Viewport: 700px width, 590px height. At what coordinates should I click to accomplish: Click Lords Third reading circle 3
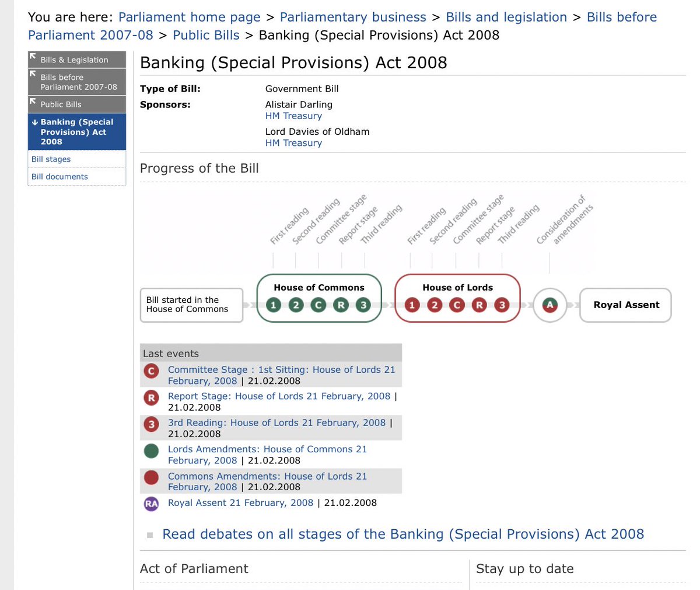(502, 305)
